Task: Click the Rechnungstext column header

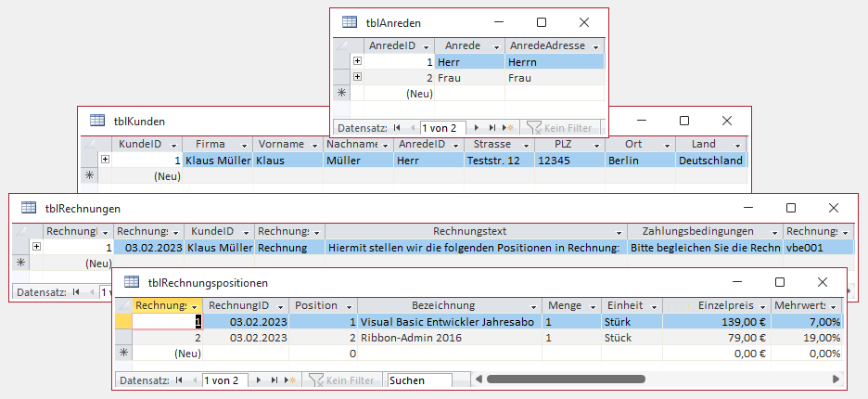Action: [476, 231]
